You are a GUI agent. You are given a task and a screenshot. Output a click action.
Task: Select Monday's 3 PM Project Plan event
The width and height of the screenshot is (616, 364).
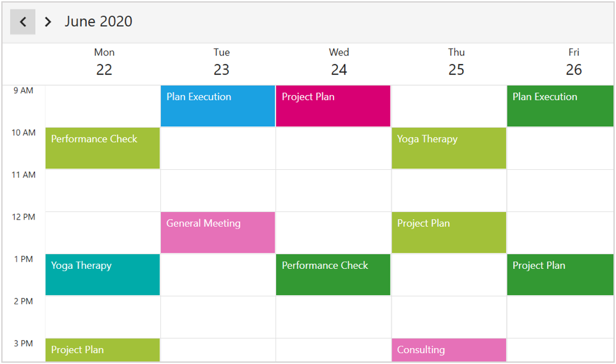tap(102, 350)
